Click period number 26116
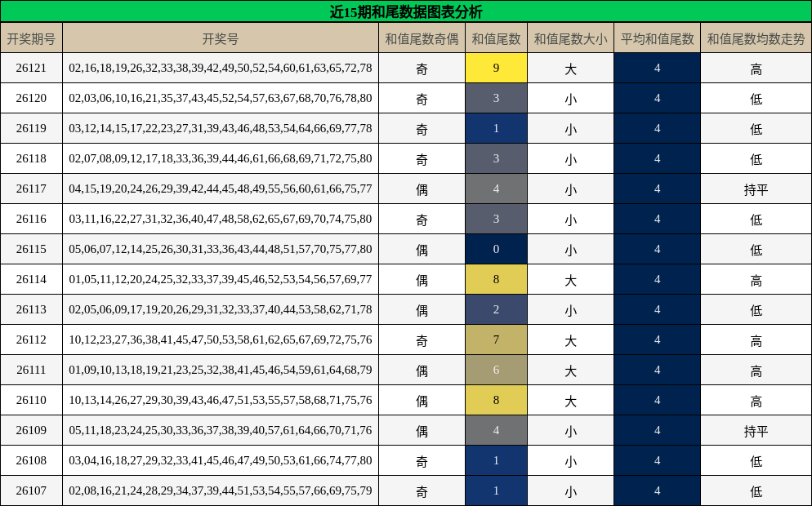 point(31,219)
